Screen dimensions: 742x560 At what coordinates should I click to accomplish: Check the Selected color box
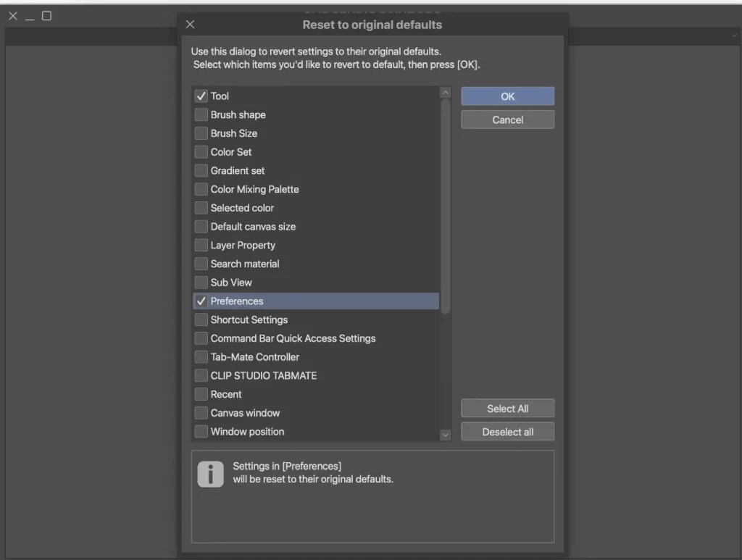coord(201,208)
